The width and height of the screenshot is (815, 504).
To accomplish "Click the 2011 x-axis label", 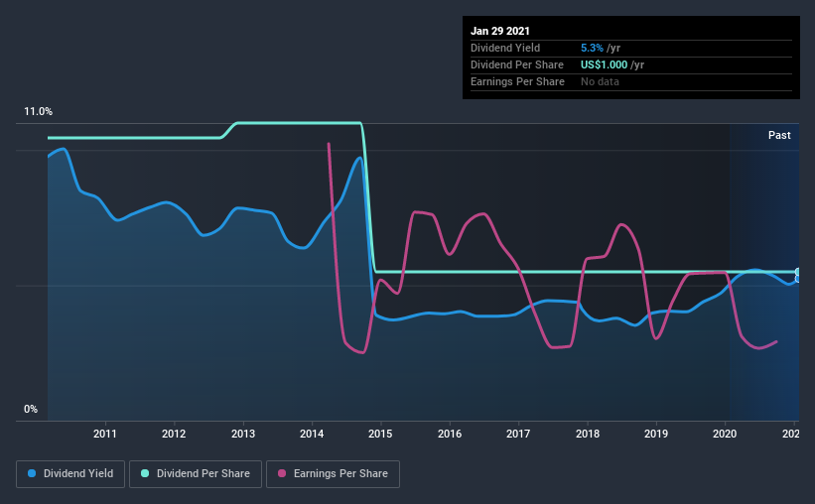I will pos(105,434).
